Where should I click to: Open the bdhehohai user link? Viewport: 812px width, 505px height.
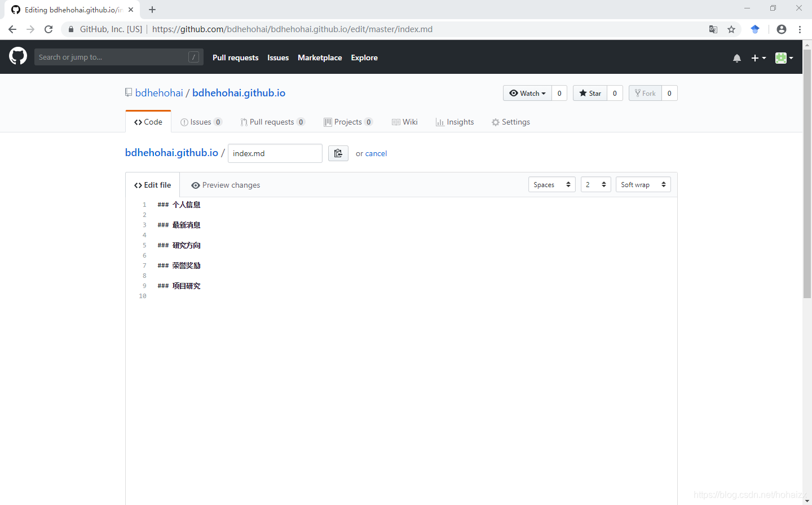pyautogui.click(x=159, y=93)
